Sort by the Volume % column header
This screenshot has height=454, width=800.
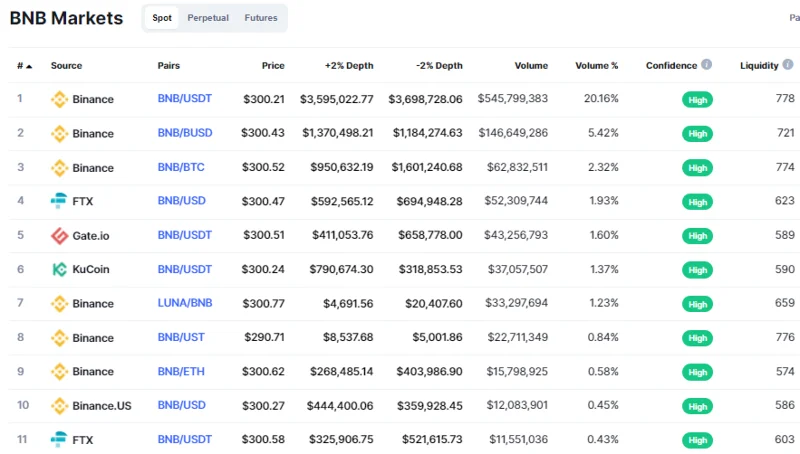(596, 65)
